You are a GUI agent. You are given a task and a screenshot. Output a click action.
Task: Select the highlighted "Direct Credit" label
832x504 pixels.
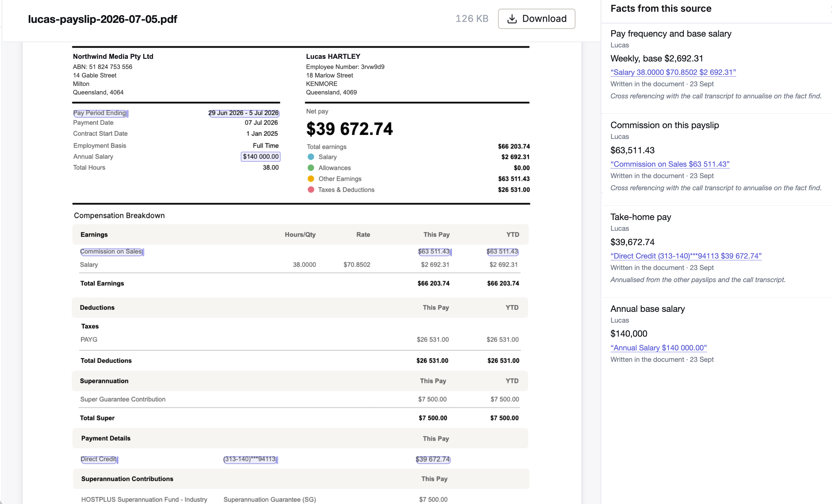pyautogui.click(x=99, y=459)
